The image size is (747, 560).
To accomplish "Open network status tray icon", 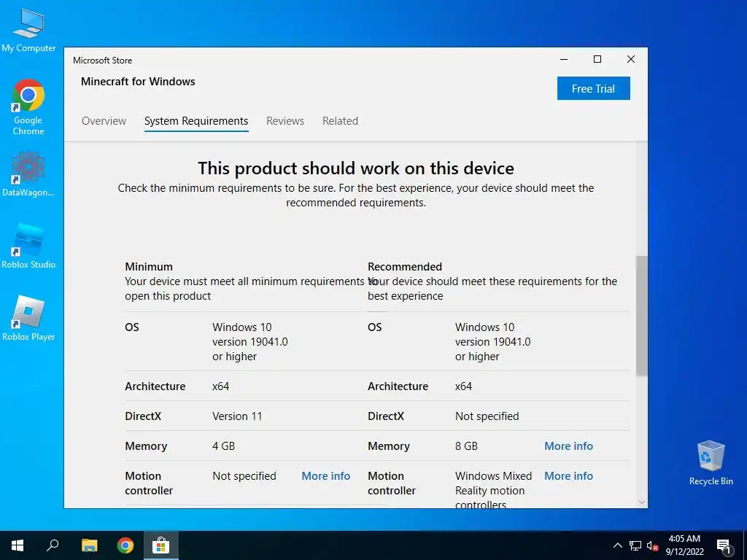I will click(x=635, y=545).
